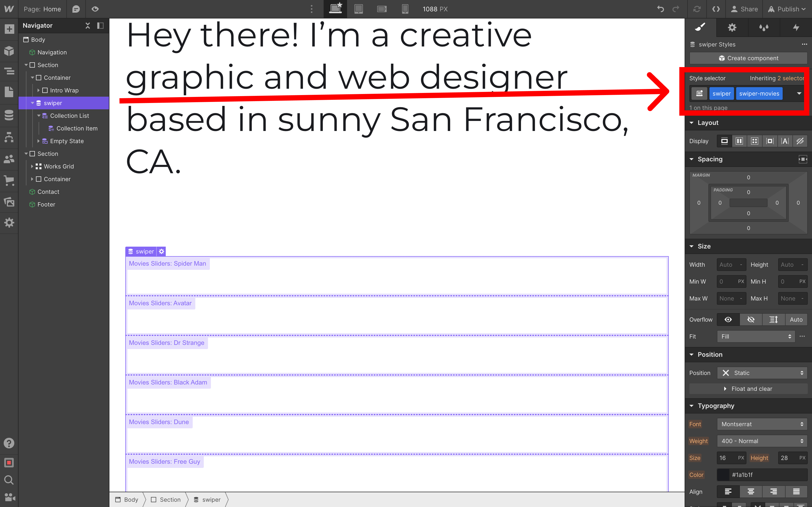Viewport: 812px width, 507px height.
Task: Set overflow to hidden
Action: point(751,320)
